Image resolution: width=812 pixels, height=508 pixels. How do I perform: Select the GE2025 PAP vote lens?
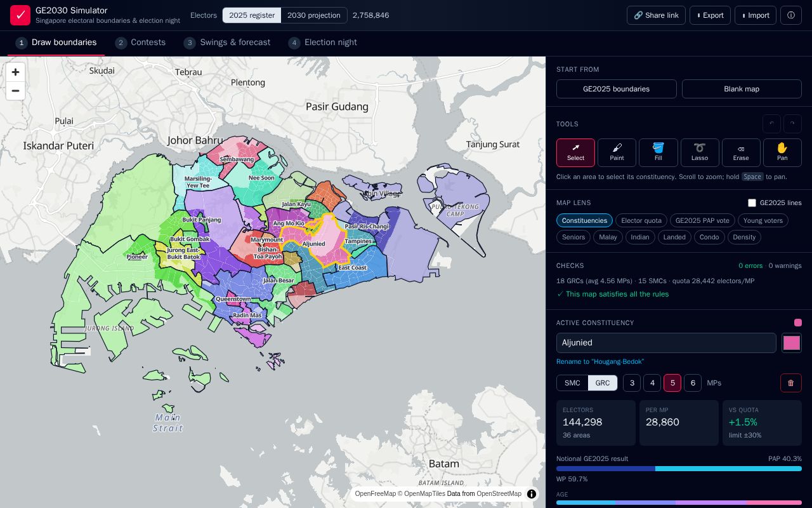click(x=702, y=220)
